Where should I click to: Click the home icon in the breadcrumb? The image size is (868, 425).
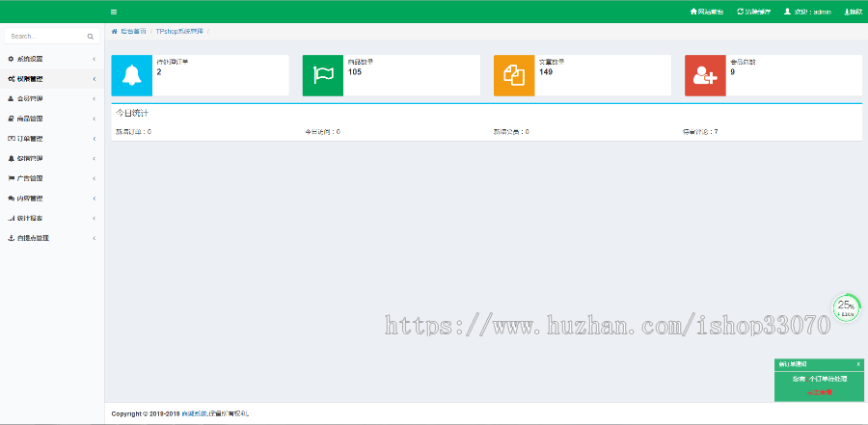115,31
